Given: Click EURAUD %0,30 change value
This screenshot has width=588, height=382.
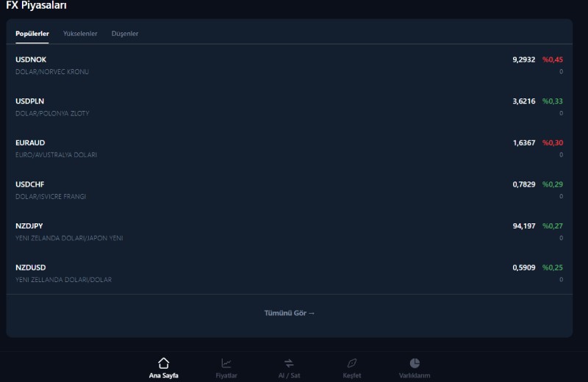Looking at the screenshot, I should [552, 143].
